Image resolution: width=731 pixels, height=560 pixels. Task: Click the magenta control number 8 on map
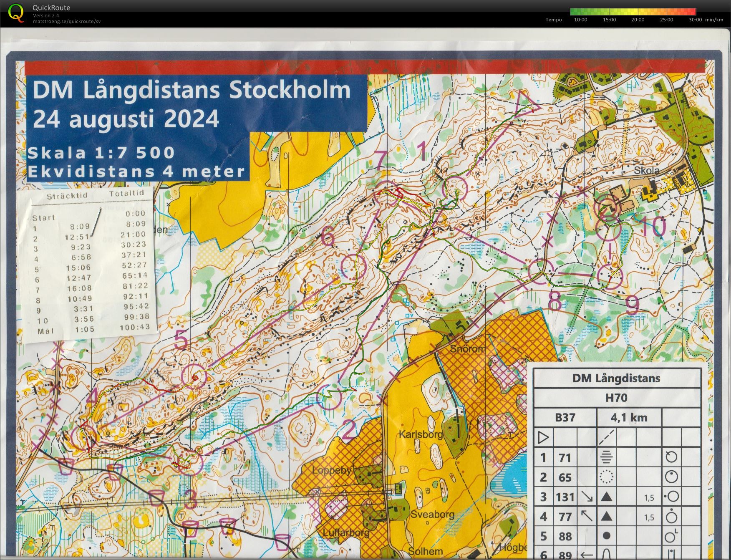click(554, 302)
